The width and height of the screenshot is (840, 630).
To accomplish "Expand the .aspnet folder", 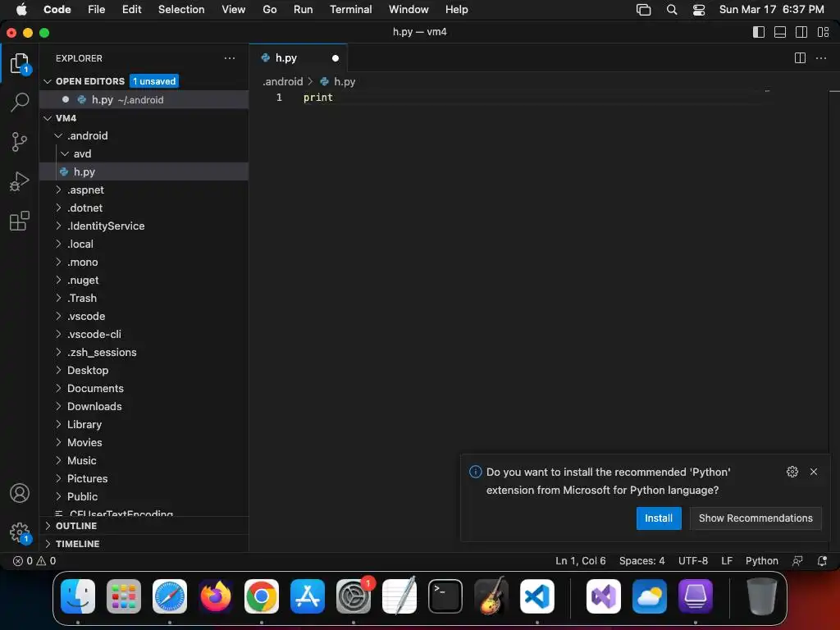I will pos(58,189).
